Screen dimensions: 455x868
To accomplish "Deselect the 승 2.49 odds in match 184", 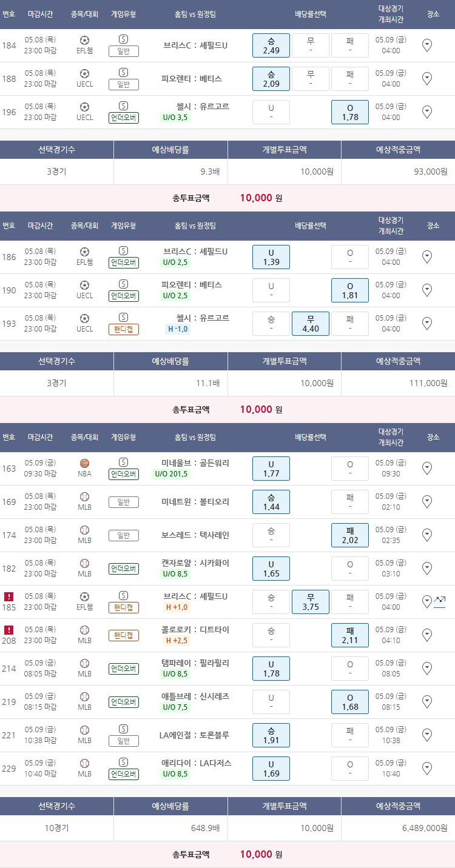I will click(x=271, y=45).
